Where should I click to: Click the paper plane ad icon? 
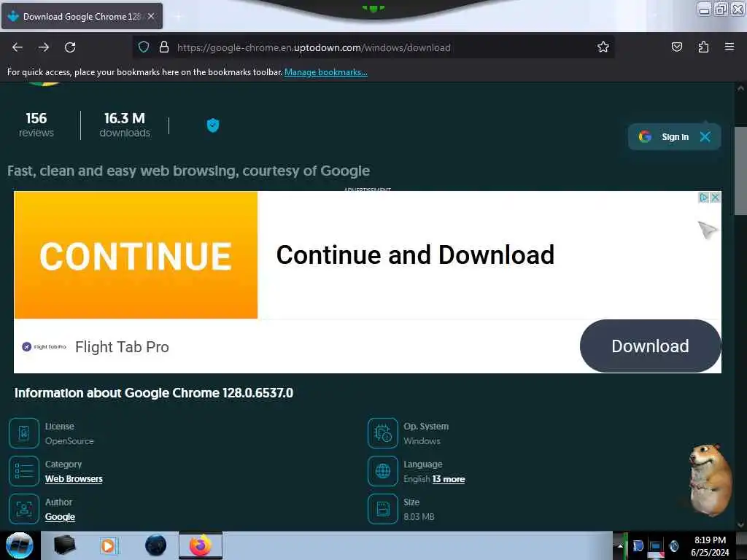coord(708,230)
